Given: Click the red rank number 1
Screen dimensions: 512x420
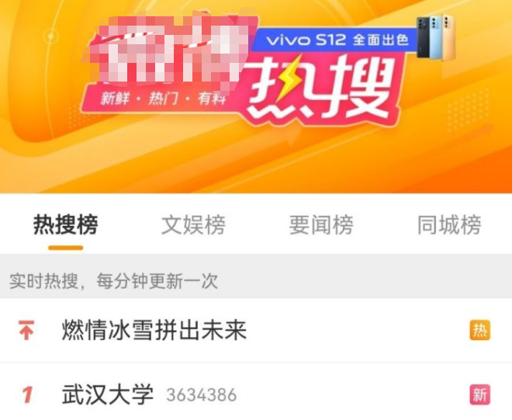Looking at the screenshot, I should point(27,394).
